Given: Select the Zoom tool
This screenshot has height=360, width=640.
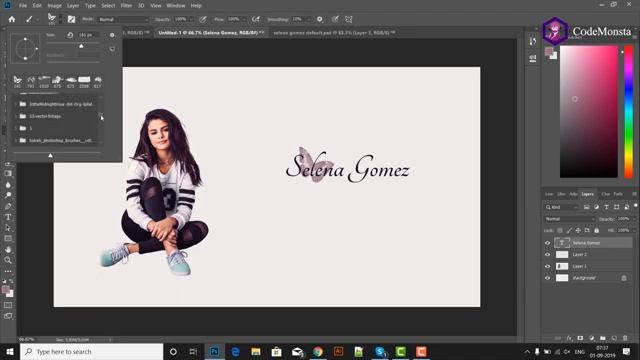Looking at the screenshot, I should pos(8,260).
